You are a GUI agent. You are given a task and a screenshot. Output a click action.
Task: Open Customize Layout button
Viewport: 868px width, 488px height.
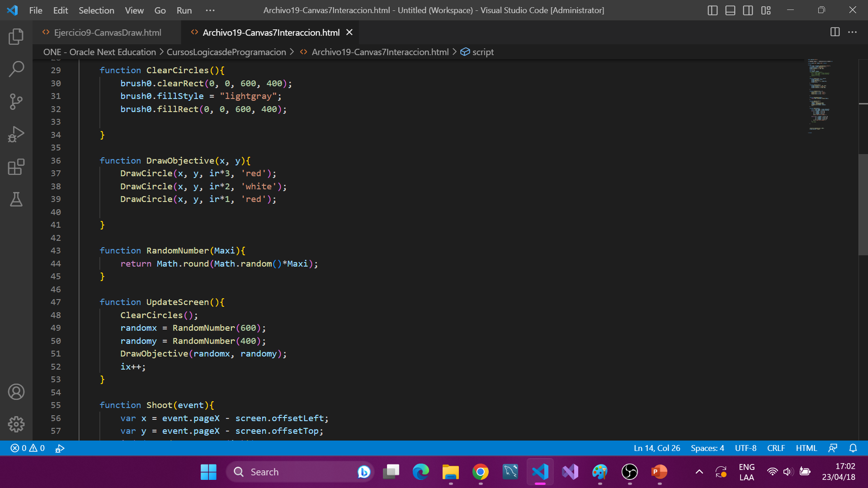tap(766, 10)
